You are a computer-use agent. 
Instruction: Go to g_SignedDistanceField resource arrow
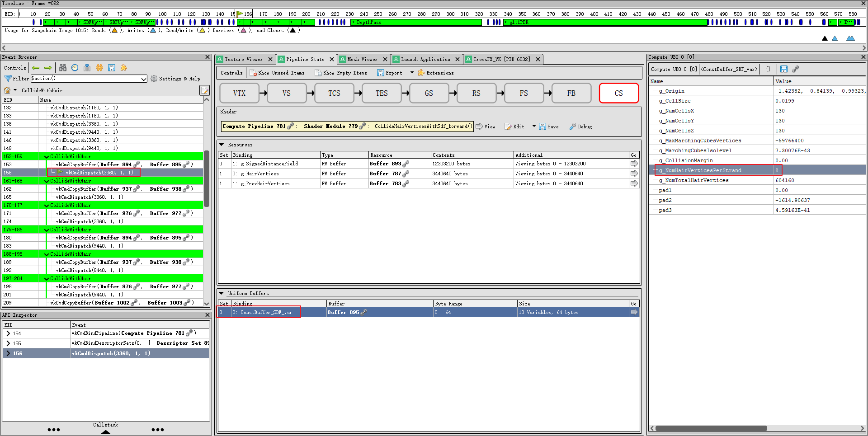[634, 164]
